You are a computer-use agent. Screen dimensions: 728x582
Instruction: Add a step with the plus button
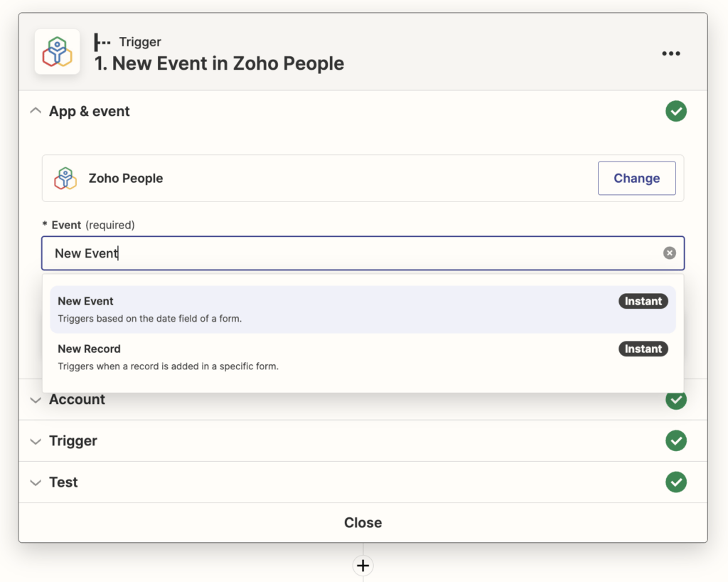363,565
